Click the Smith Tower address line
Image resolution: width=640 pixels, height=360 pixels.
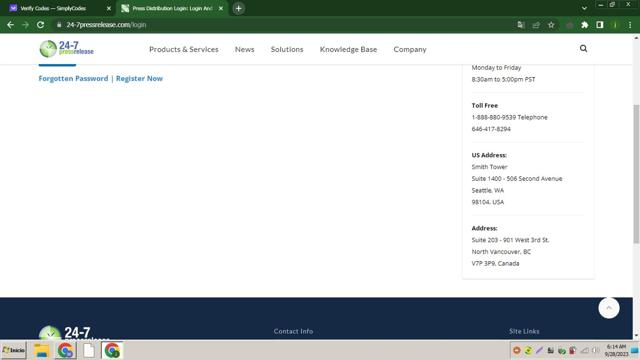coord(489,167)
